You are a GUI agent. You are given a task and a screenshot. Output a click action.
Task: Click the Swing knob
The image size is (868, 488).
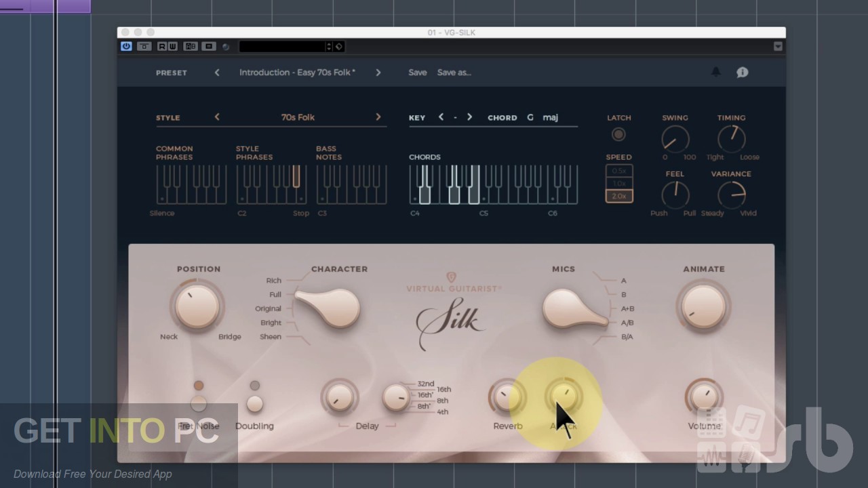[675, 140]
